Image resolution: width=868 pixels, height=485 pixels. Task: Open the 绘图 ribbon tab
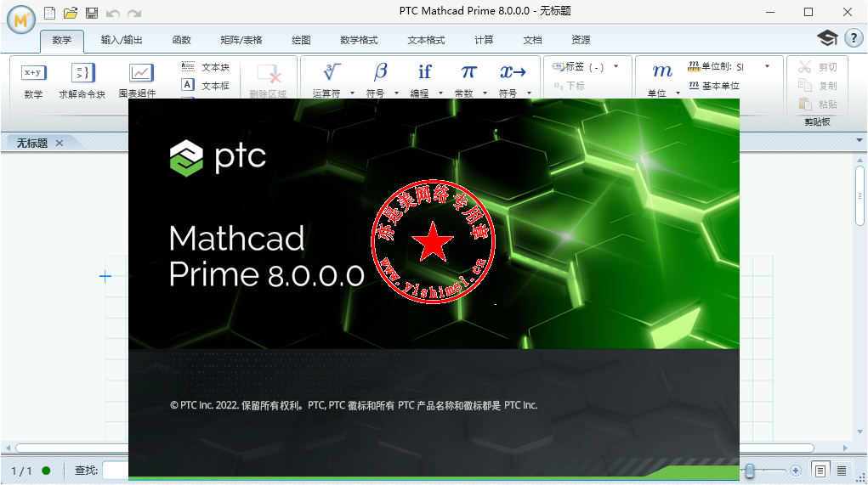pos(301,40)
